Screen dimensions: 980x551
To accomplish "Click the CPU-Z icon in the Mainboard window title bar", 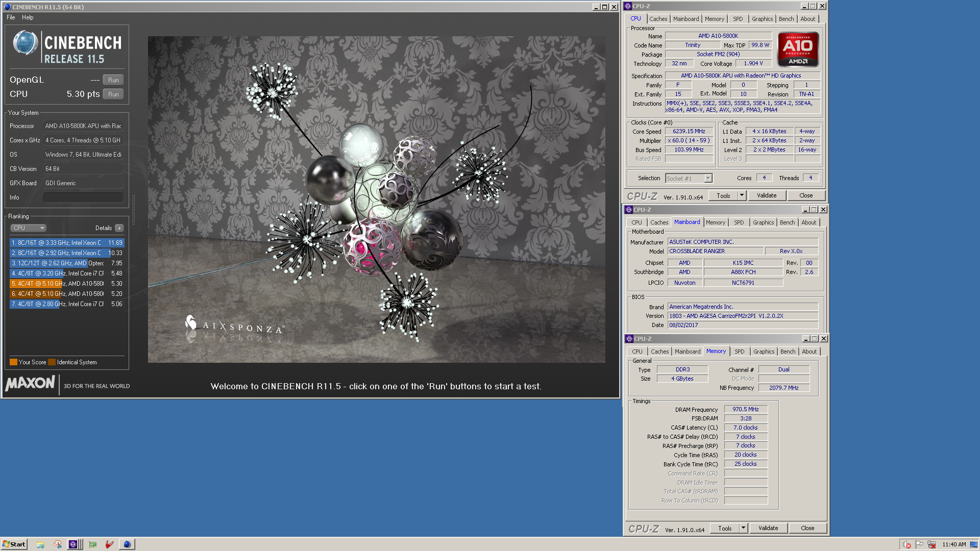I will [x=629, y=210].
